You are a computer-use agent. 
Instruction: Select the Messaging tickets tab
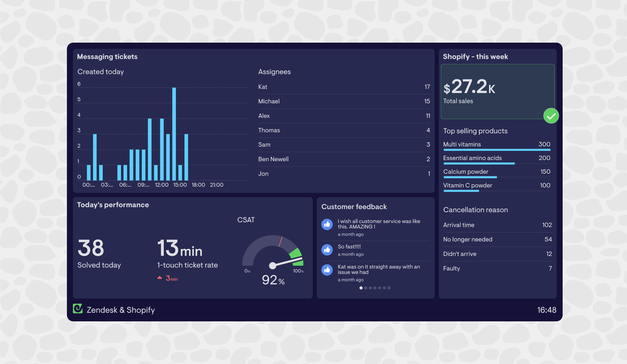point(107,56)
